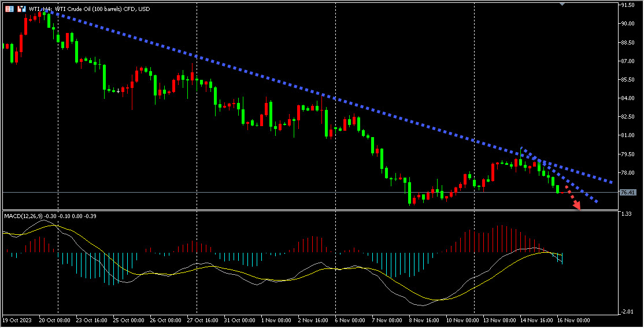Click the 78.00 price scale label
Image resolution: width=644 pixels, height=328 pixels.
(x=628, y=172)
